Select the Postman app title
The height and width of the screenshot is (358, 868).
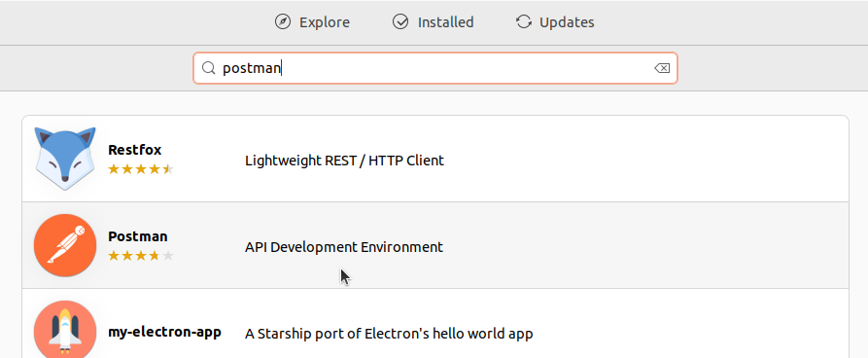pos(138,236)
